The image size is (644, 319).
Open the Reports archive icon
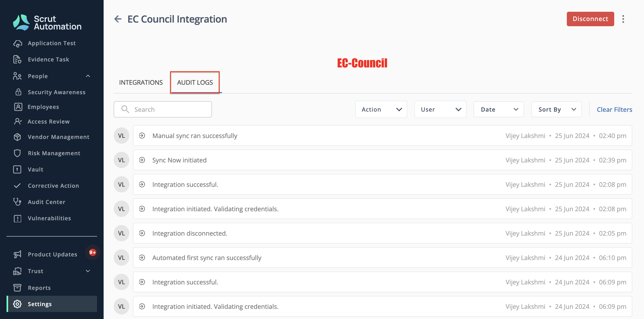pyautogui.click(x=17, y=288)
